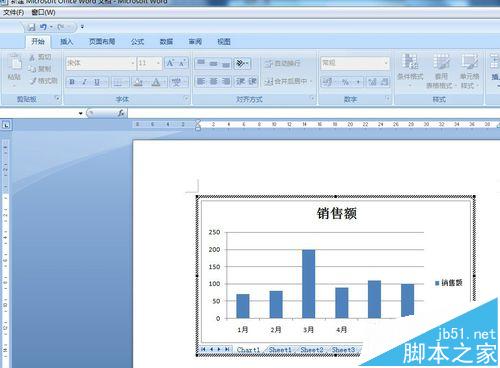Open Format as Table (套用表格格式) menu
Image resolution: width=500 pixels, height=368 pixels.
(441, 71)
